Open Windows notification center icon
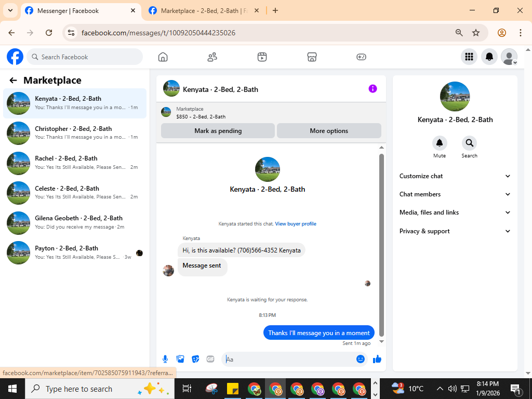 tap(515, 389)
